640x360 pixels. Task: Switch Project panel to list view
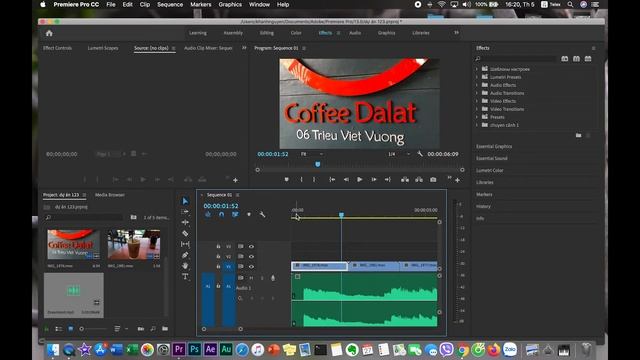(x=59, y=329)
